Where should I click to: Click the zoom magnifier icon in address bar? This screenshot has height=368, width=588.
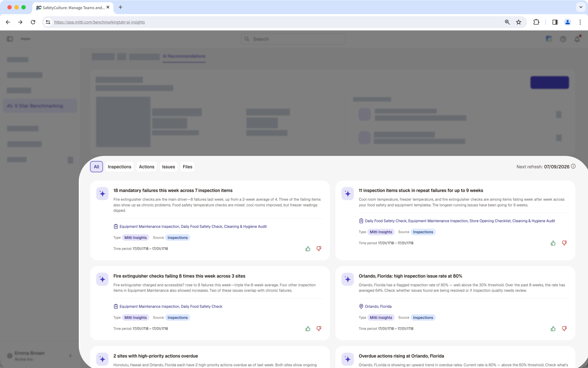(x=507, y=22)
